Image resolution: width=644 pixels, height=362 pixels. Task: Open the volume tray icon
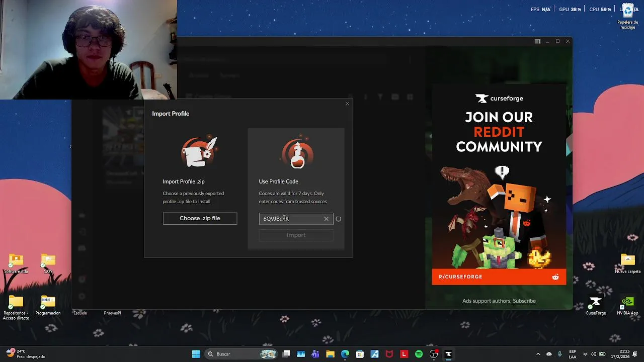click(593, 354)
